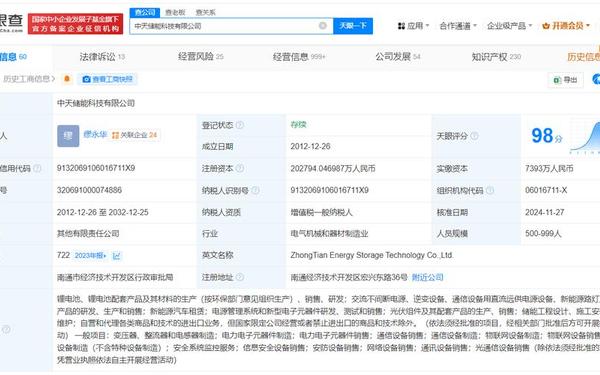The image size is (600, 375).
Task: Select the taxpayer qualification 增值税一般纳税人
Action: [x=321, y=212]
